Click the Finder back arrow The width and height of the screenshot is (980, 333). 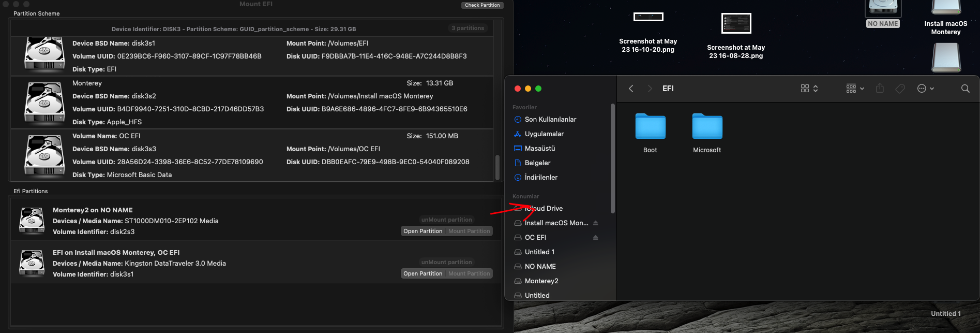(x=631, y=89)
